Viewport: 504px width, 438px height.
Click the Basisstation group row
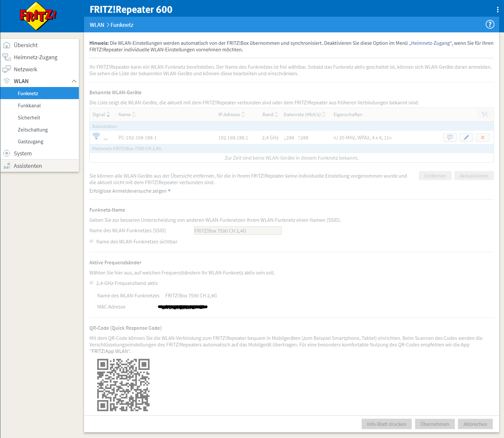291,126
